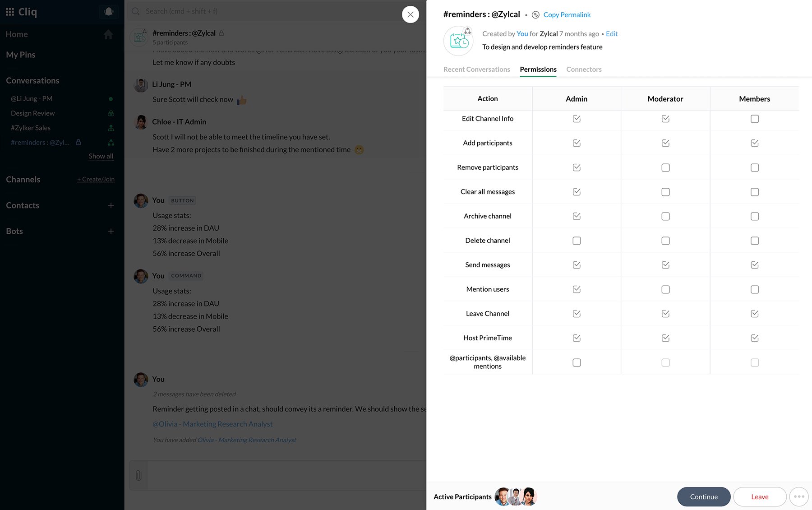The height and width of the screenshot is (510, 812).
Task: Toggle Admin checkbox for Edit Channel Info
Action: 577,119
